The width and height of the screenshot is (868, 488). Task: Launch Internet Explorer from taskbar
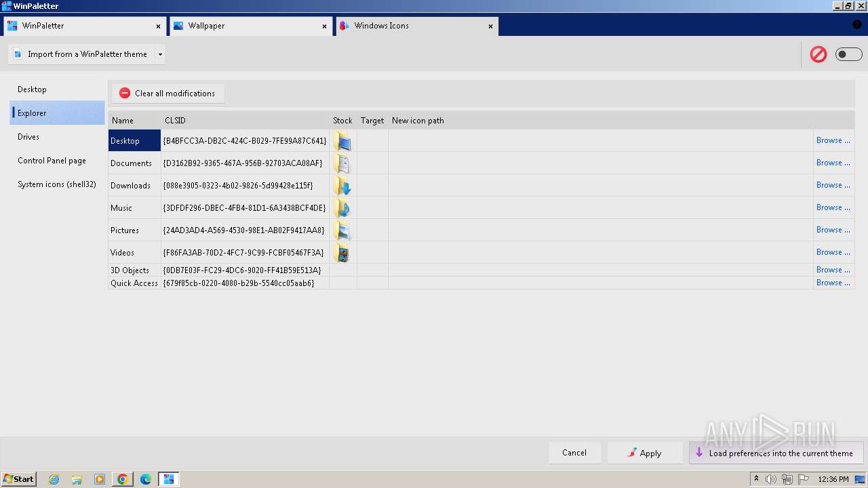pyautogui.click(x=54, y=479)
